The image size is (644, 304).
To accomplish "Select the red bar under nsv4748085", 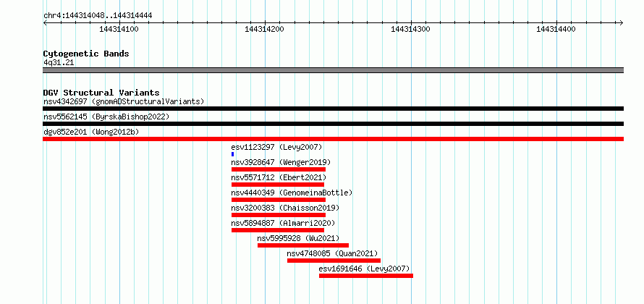I will pyautogui.click(x=334, y=261).
